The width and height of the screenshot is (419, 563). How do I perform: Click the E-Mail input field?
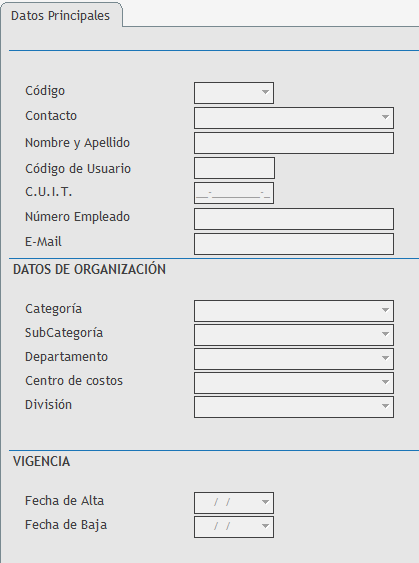294,244
